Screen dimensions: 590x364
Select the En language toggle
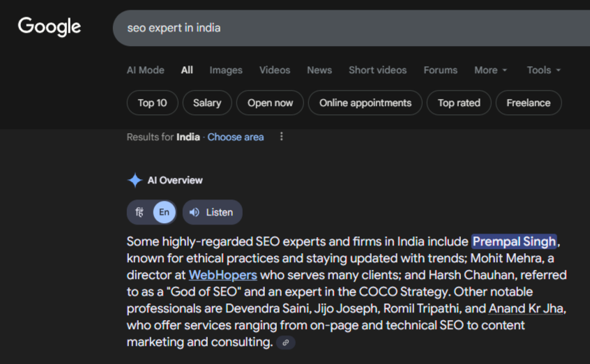tap(164, 212)
